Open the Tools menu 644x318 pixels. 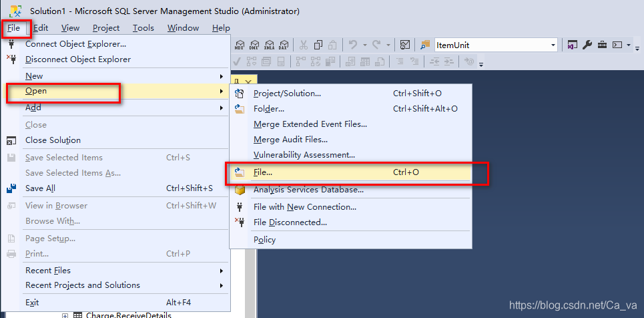(x=143, y=28)
